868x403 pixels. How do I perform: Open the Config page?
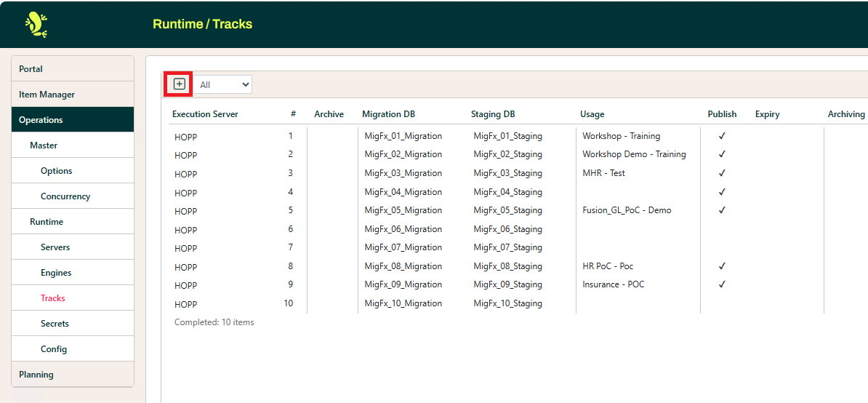tap(54, 349)
